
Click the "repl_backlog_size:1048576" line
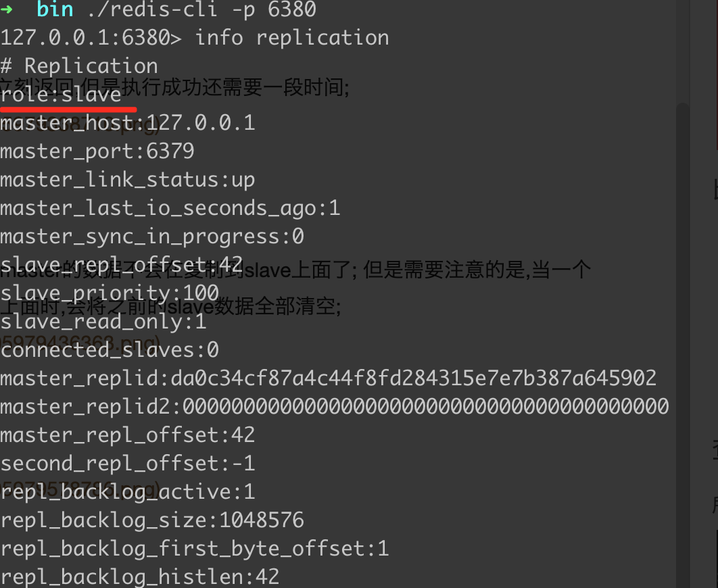tap(152, 520)
